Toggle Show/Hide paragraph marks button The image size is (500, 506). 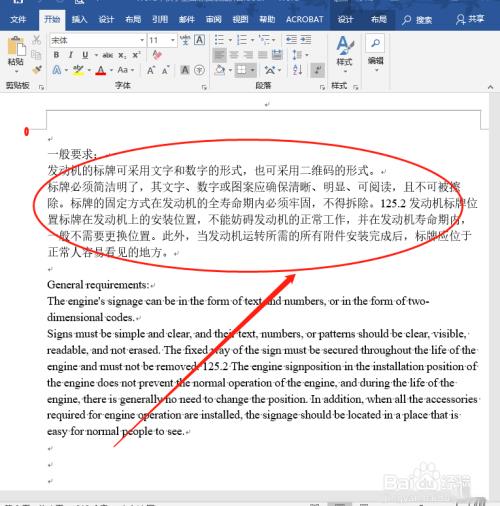click(318, 70)
